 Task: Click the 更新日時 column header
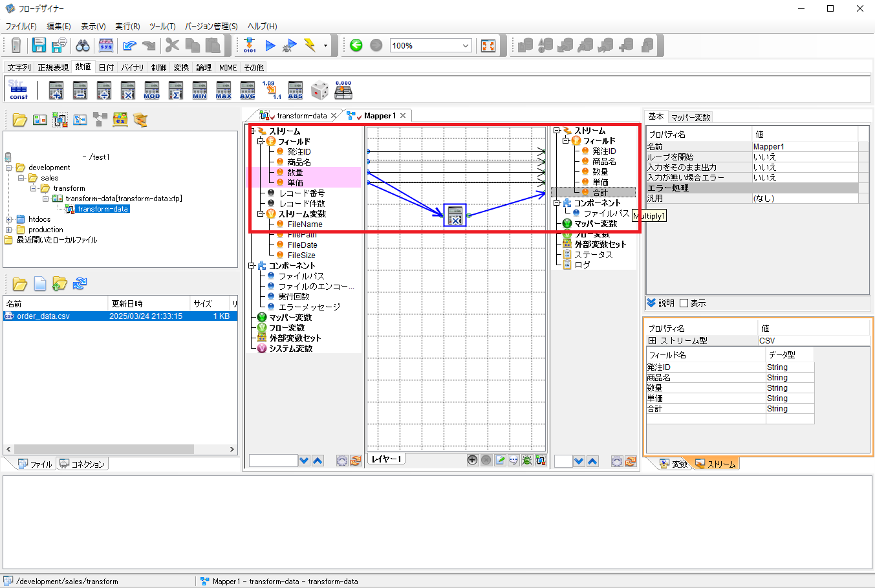point(149,303)
